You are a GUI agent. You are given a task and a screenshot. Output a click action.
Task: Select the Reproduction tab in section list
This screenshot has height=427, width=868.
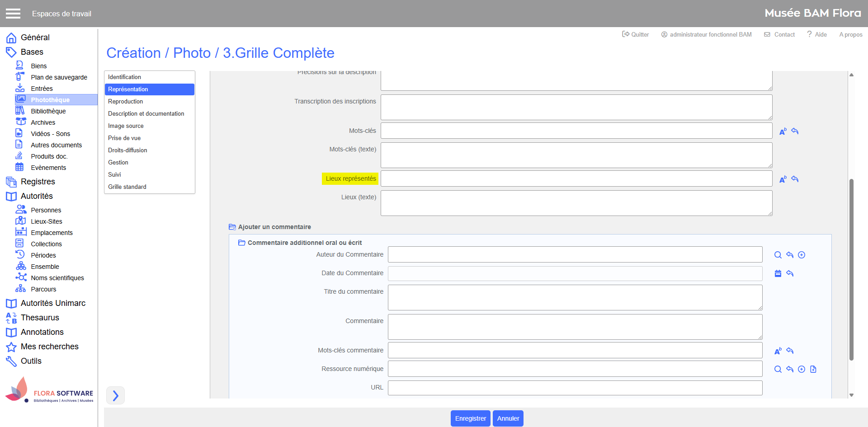point(125,102)
